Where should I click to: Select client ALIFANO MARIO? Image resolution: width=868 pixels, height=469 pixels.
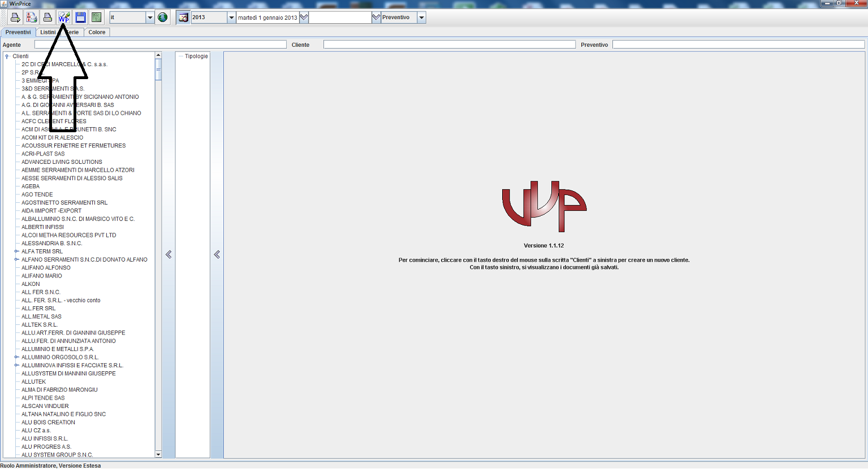42,276
